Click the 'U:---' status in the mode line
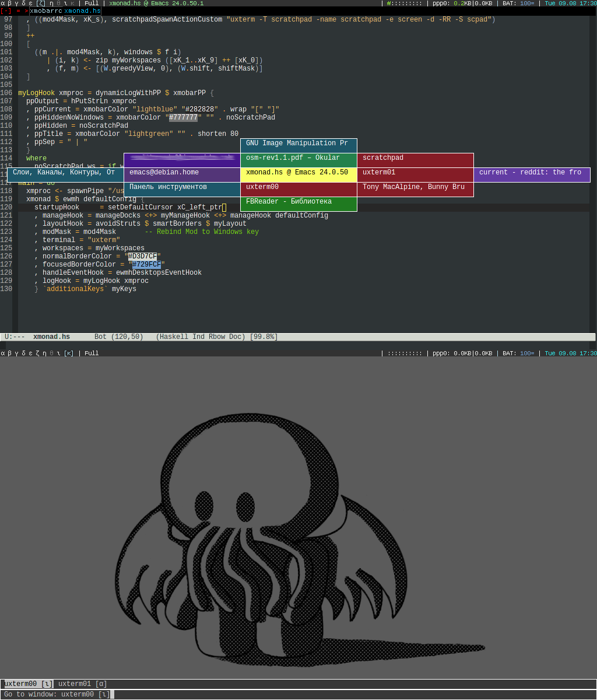This screenshot has width=597, height=700. (x=14, y=337)
